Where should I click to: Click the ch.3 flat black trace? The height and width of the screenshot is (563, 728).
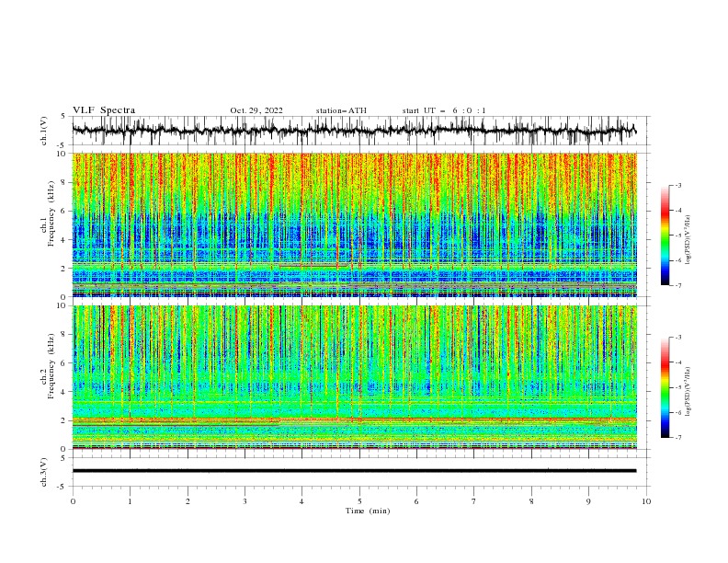tap(354, 471)
